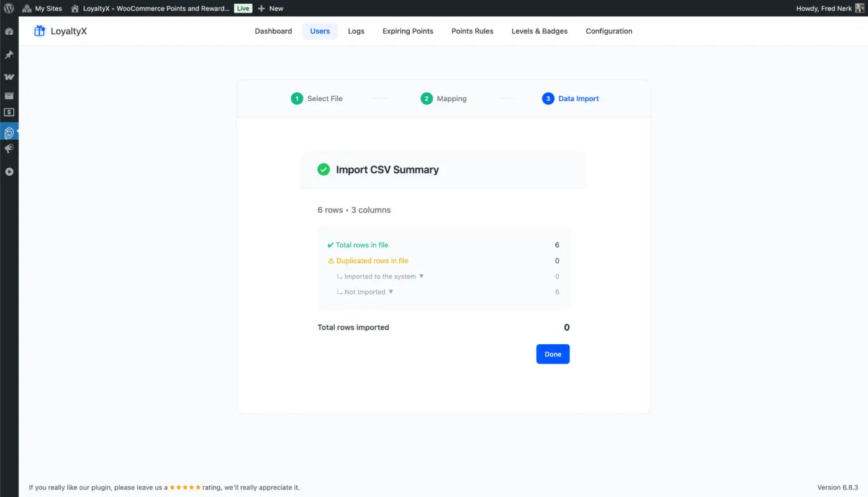Expand the 'Not Imported' details
Image resolution: width=868 pixels, height=497 pixels.
coord(390,291)
